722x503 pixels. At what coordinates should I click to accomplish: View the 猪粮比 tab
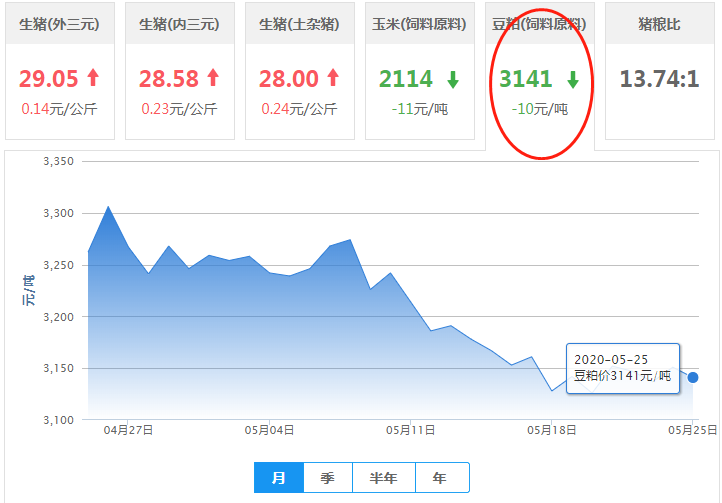pyautogui.click(x=659, y=24)
